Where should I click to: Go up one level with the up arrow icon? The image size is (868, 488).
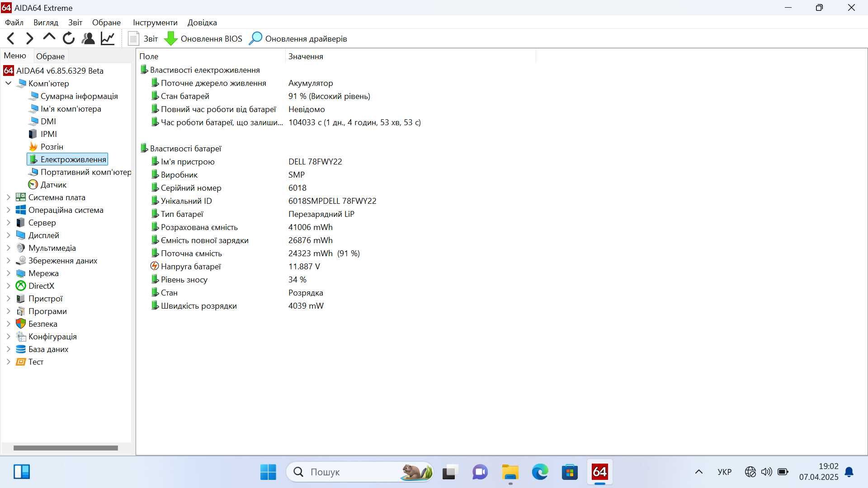49,38
